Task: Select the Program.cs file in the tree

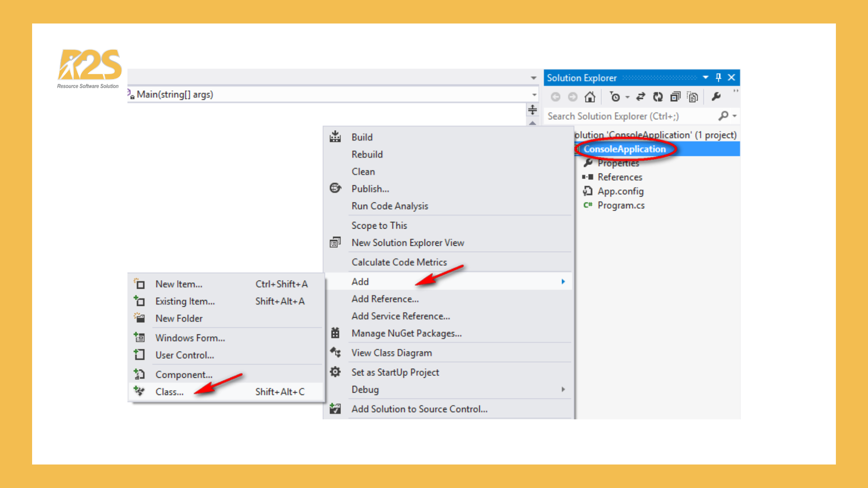Action: tap(621, 206)
